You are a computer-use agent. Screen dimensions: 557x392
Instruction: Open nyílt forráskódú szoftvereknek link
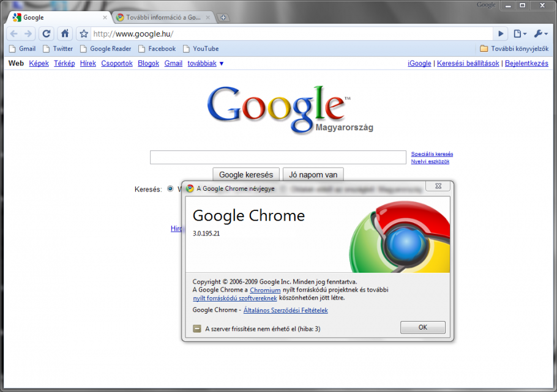click(235, 298)
